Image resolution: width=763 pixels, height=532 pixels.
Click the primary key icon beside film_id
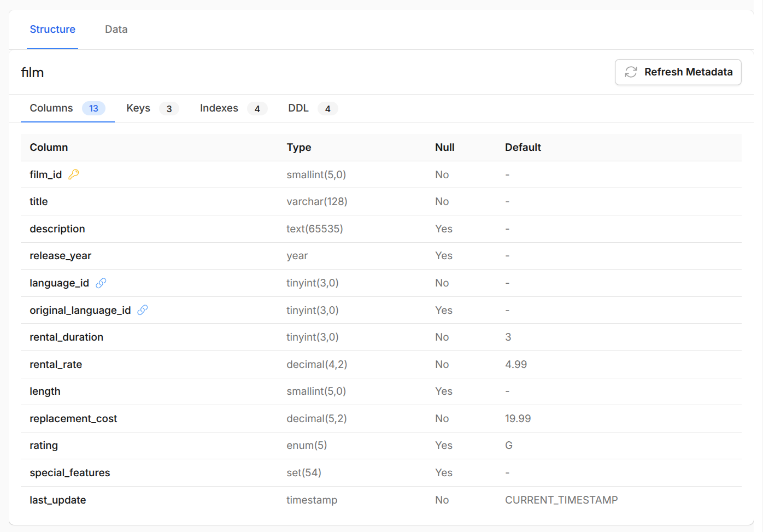[x=74, y=174]
